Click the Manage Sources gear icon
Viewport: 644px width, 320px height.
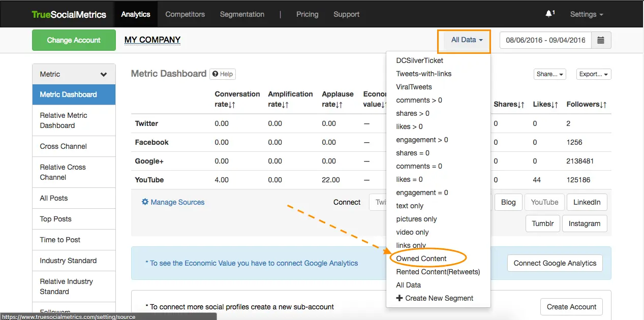pos(145,202)
